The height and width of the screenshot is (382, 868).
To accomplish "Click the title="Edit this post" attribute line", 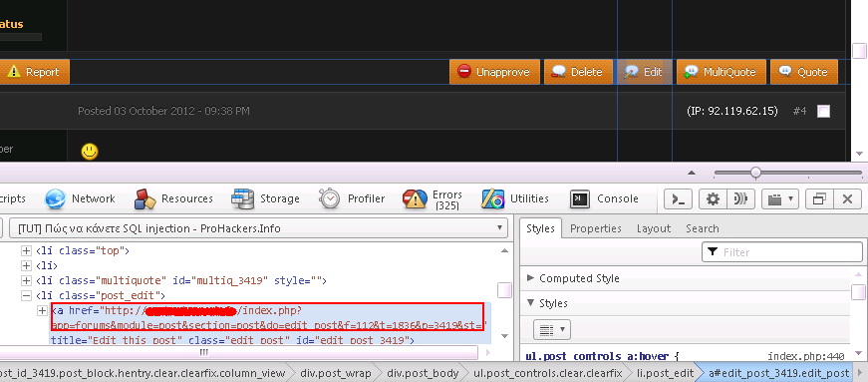I will 232,340.
